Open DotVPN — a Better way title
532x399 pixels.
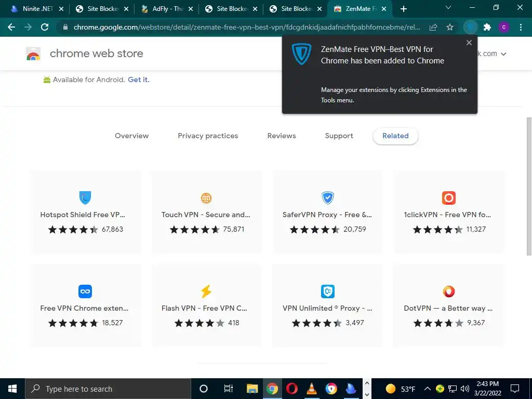coord(448,309)
